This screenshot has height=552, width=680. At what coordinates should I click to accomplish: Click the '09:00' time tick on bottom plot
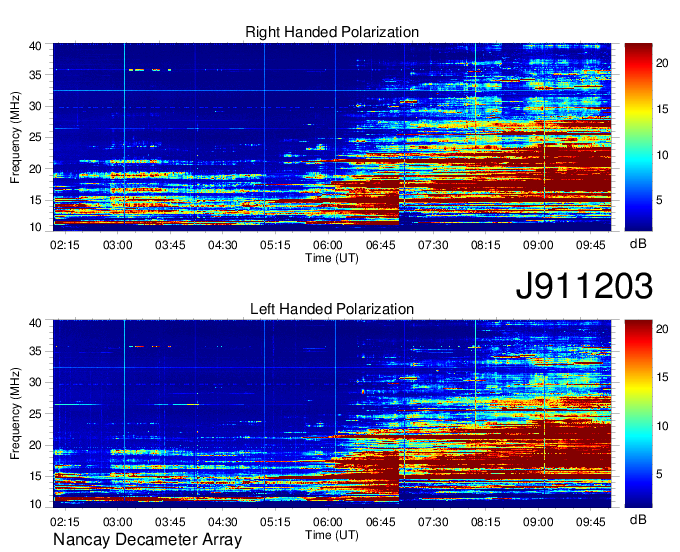538,522
